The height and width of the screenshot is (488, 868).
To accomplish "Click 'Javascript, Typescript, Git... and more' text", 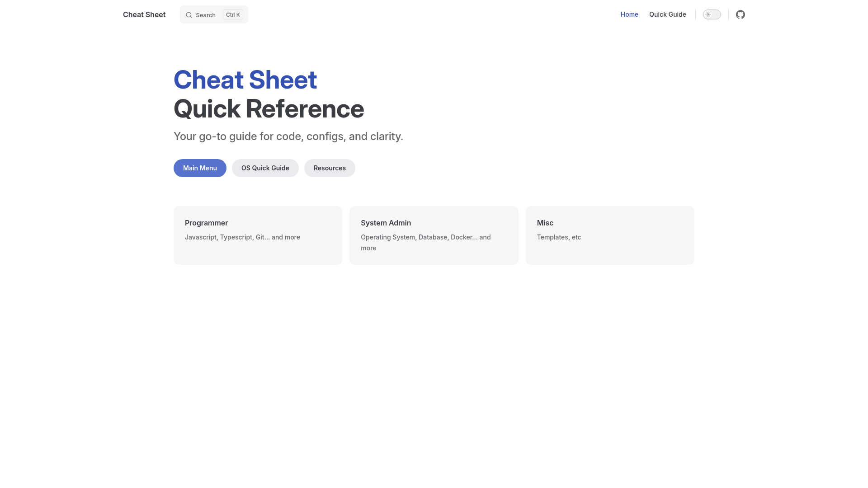I will coord(242,237).
